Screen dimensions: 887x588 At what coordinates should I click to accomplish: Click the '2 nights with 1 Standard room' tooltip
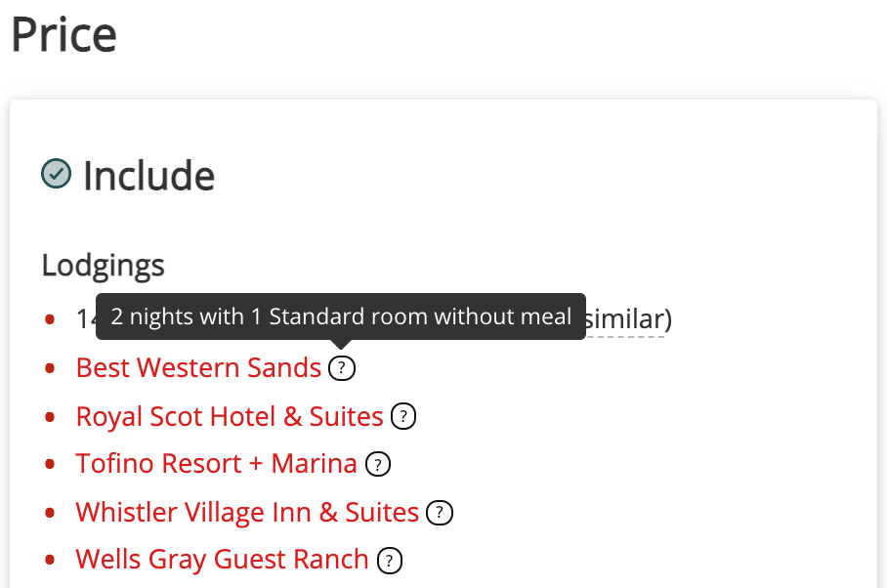(341, 316)
